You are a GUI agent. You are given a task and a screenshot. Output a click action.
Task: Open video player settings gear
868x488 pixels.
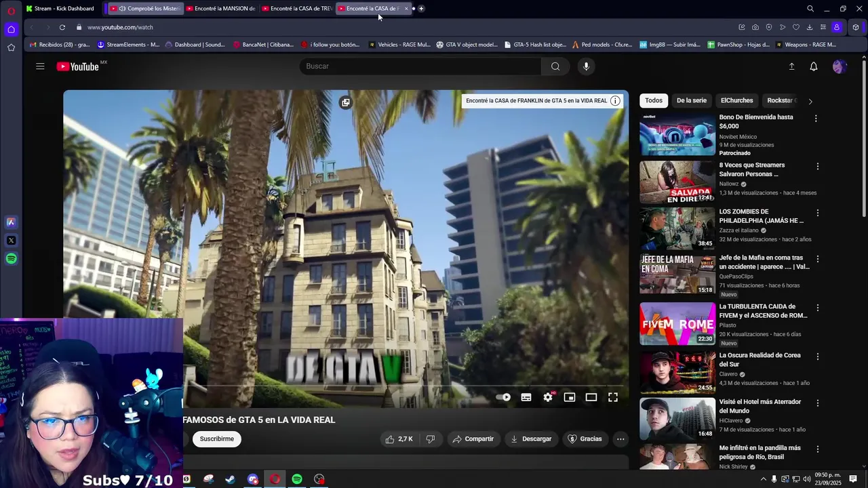548,397
